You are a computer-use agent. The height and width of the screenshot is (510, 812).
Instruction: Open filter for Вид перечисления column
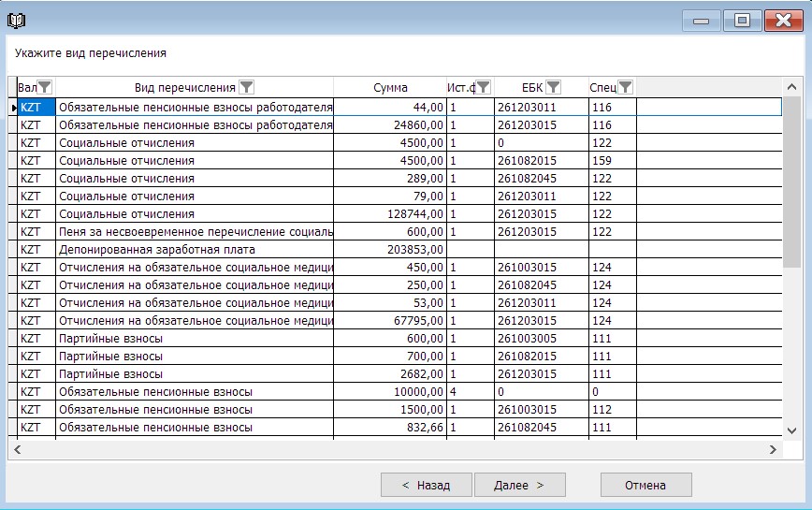click(x=246, y=87)
